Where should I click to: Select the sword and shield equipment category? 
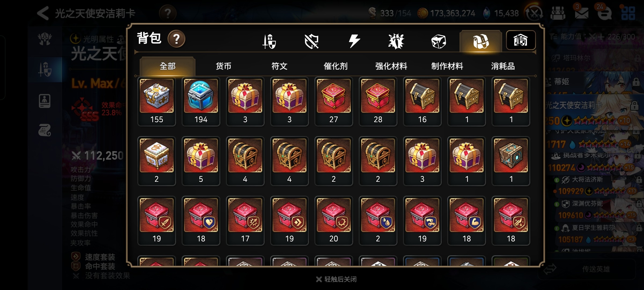coord(269,41)
